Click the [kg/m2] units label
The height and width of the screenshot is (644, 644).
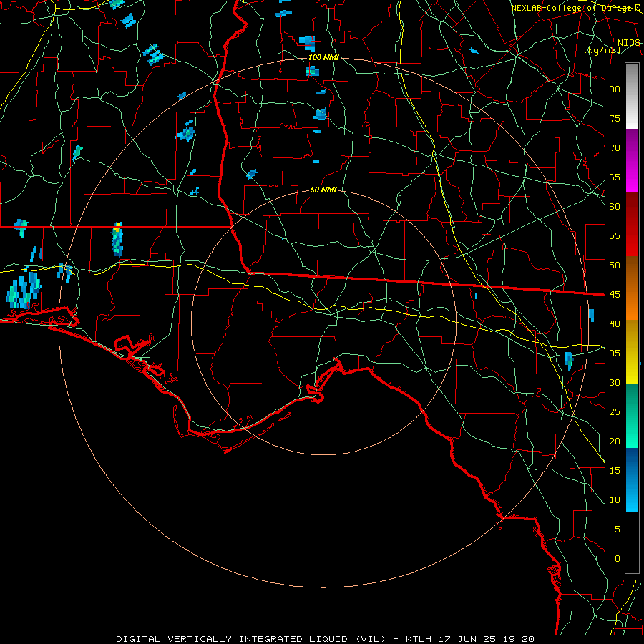point(602,50)
